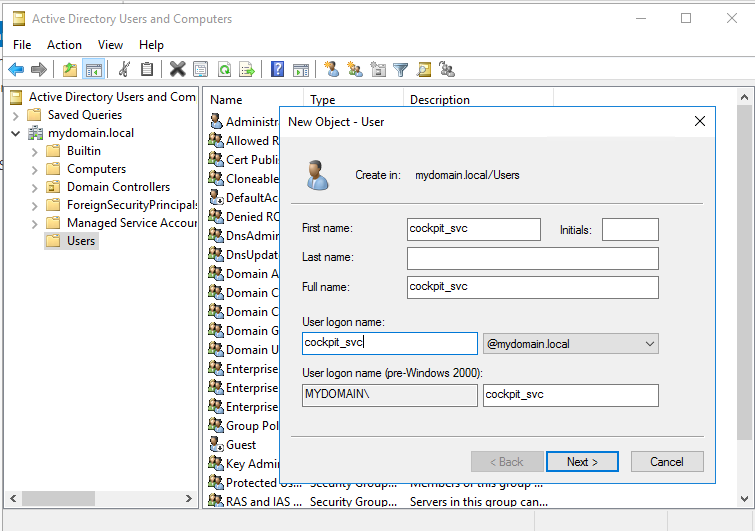
Task: Select the 'Key Admin' group row
Action: pyautogui.click(x=244, y=464)
